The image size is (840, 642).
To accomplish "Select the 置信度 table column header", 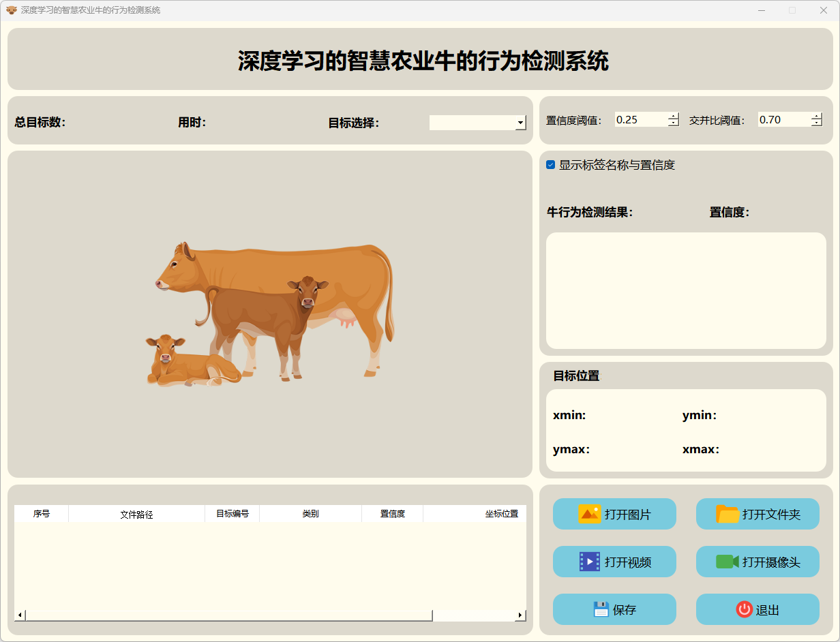I will coord(393,514).
